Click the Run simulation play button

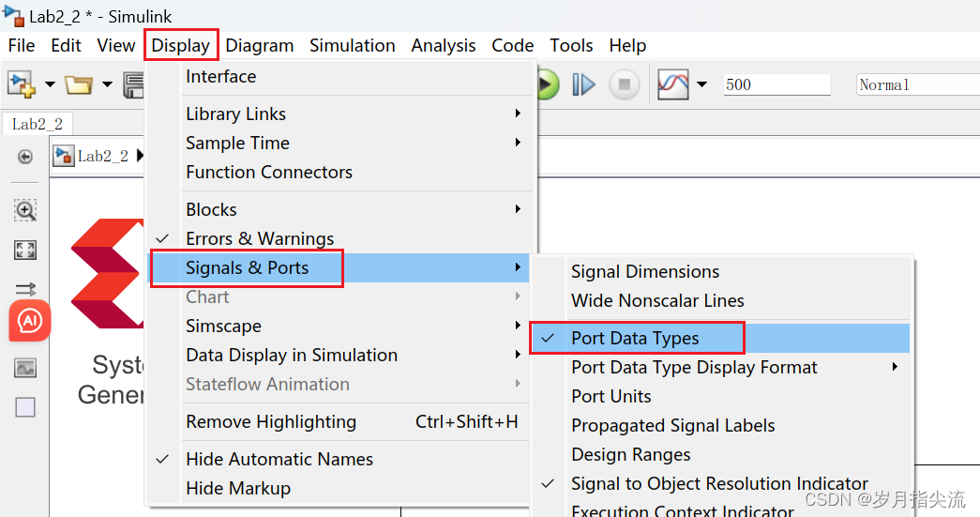coord(548,84)
